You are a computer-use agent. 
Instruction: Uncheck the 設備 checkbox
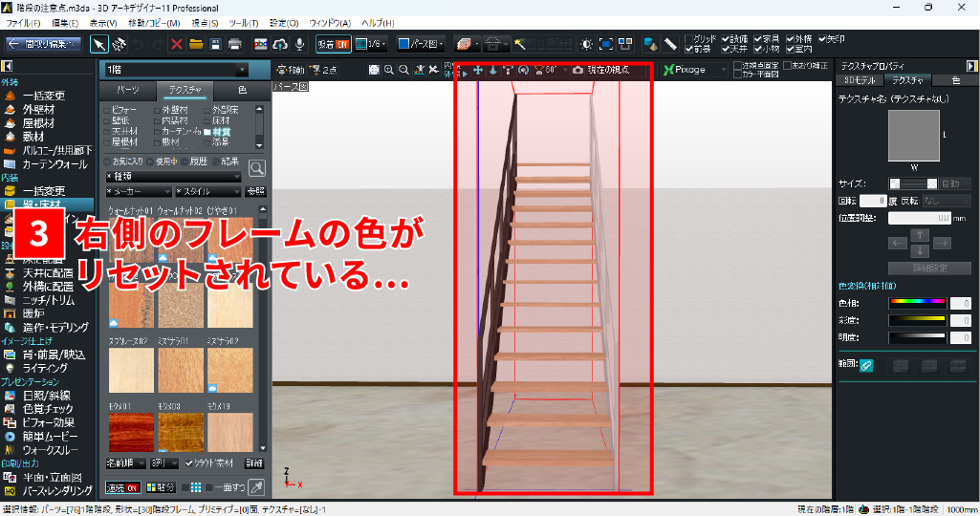pyautogui.click(x=726, y=39)
